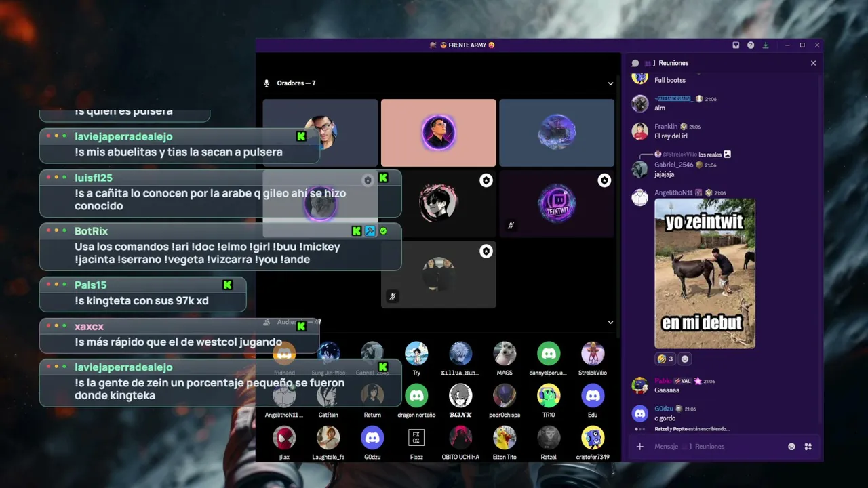This screenshot has width=868, height=488.
Task: Select audience member TR10
Action: (549, 401)
